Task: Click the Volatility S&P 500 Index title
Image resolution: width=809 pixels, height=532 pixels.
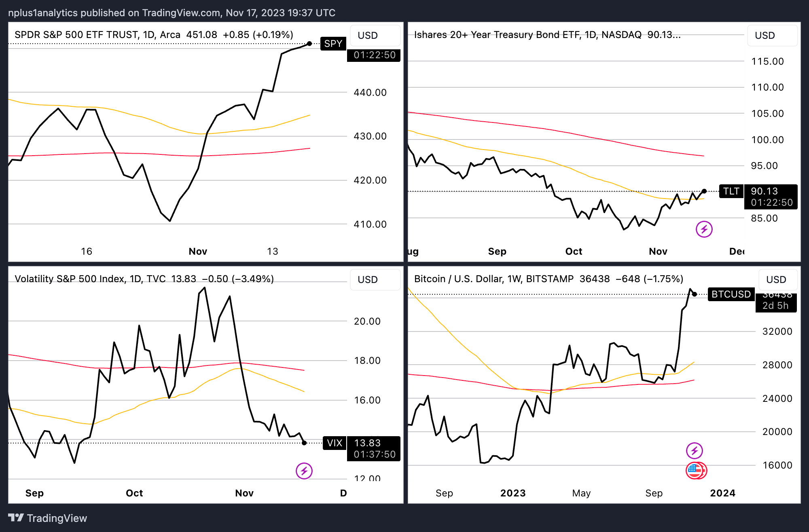Action: click(x=70, y=279)
